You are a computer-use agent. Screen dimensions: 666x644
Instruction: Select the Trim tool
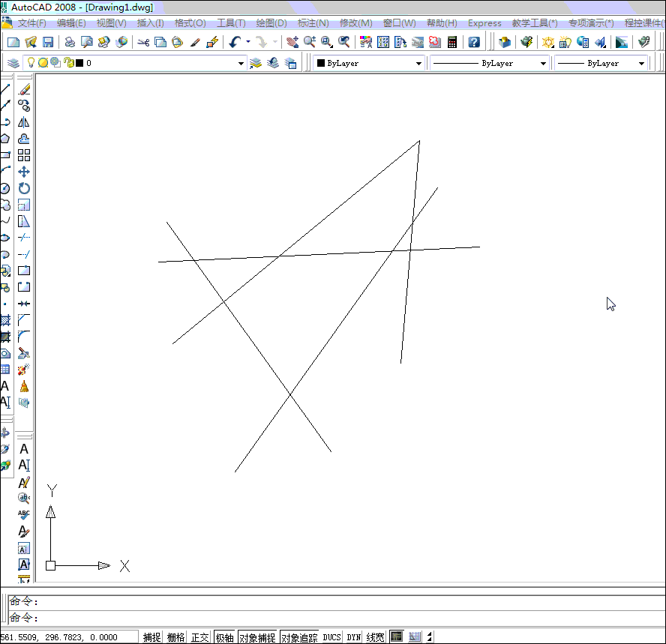(x=24, y=238)
